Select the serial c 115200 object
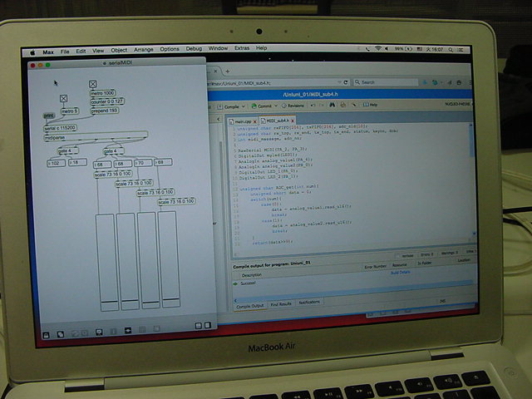Image resolution: width=532 pixels, height=399 pixels. [x=61, y=128]
